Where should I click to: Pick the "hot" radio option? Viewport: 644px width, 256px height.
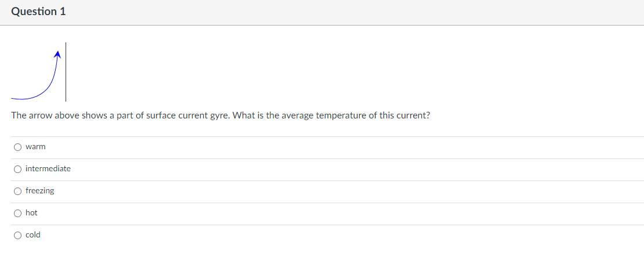coord(17,213)
